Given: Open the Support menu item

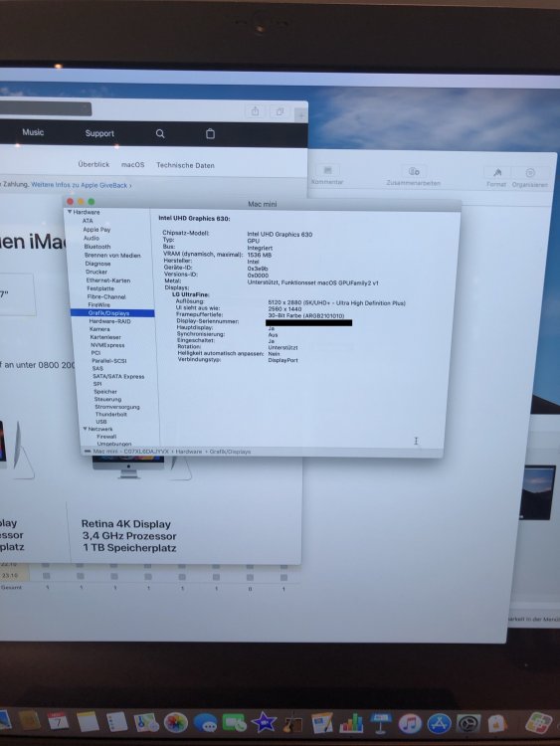Looking at the screenshot, I should click(99, 133).
